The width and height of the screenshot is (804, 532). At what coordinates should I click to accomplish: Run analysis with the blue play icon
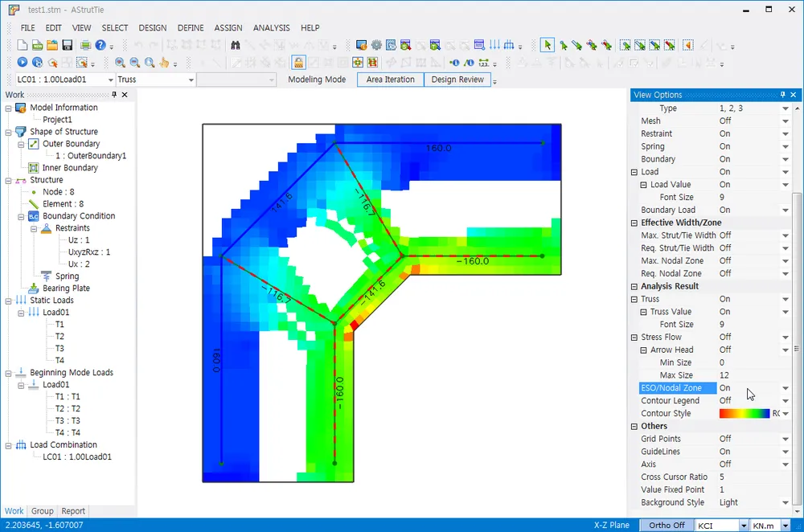(x=22, y=63)
